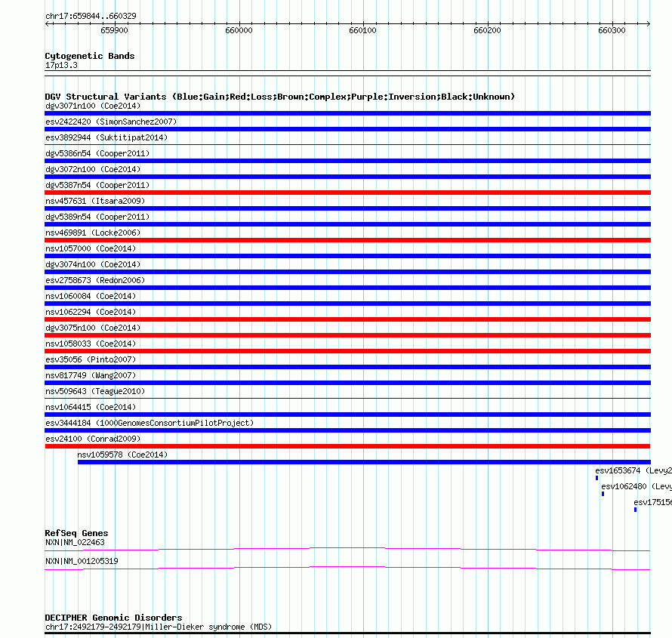Open the esv2422420 (SimonSanchez2007) variant label
The height and width of the screenshot is (638, 672).
[111, 122]
